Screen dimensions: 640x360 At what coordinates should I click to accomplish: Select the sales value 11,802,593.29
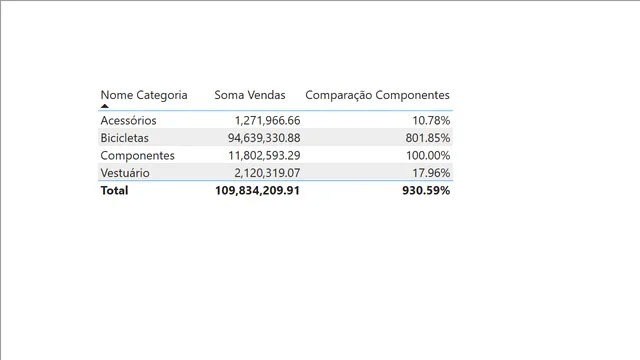tap(264, 156)
